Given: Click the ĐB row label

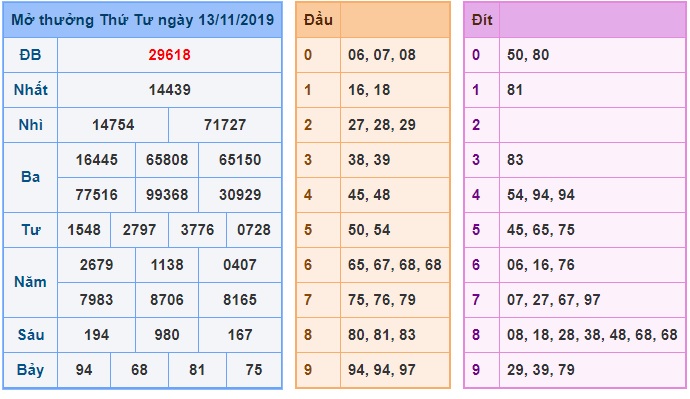Looking at the screenshot, I should point(30,55).
